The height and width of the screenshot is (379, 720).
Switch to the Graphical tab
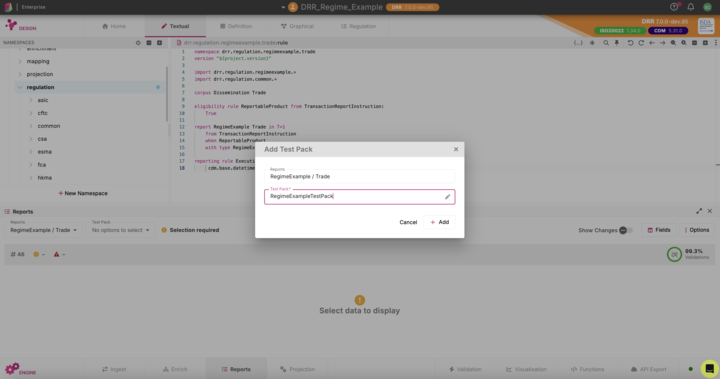pyautogui.click(x=297, y=26)
